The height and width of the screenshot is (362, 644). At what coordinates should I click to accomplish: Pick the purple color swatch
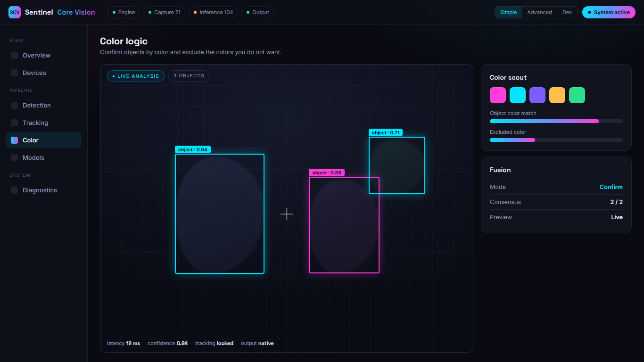(537, 95)
